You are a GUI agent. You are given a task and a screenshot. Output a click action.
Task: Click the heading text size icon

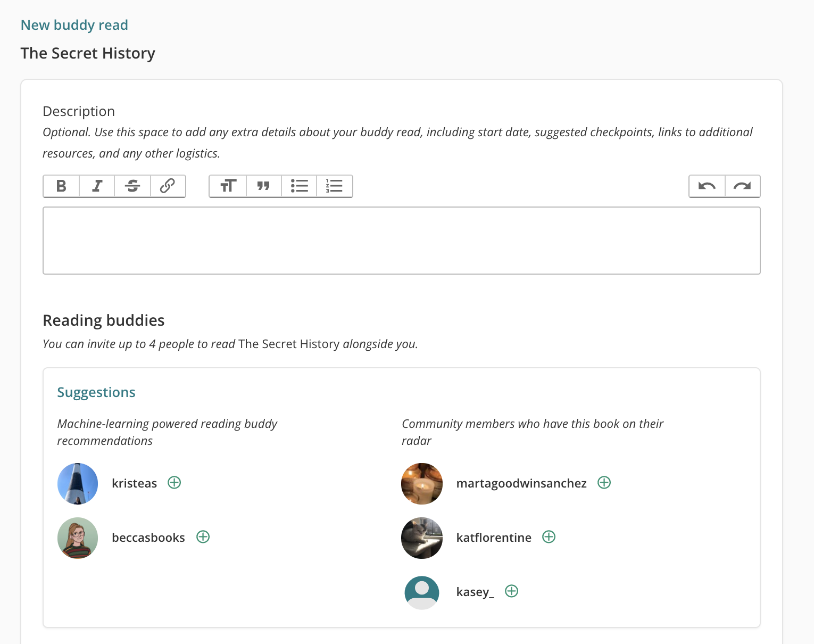point(228,186)
